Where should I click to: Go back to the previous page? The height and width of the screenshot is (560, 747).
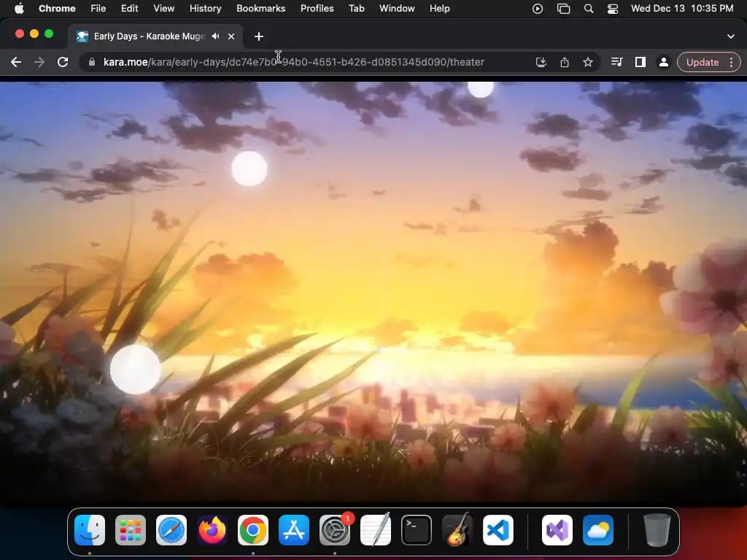pyautogui.click(x=16, y=62)
